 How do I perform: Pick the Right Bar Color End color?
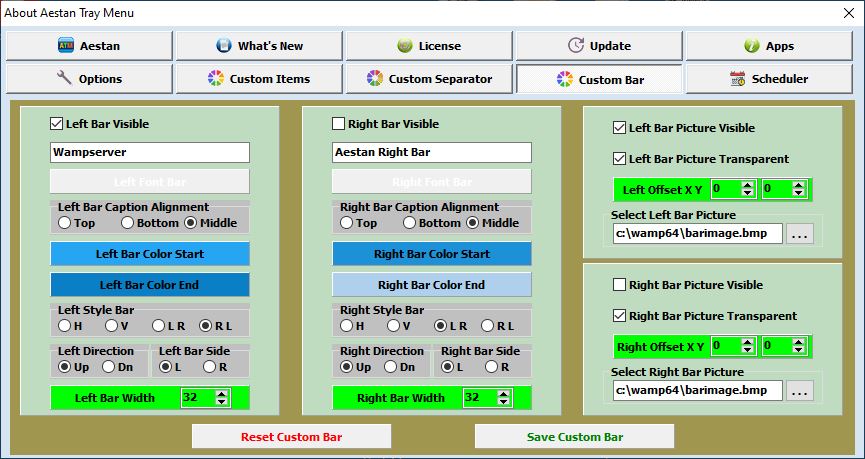(432, 285)
